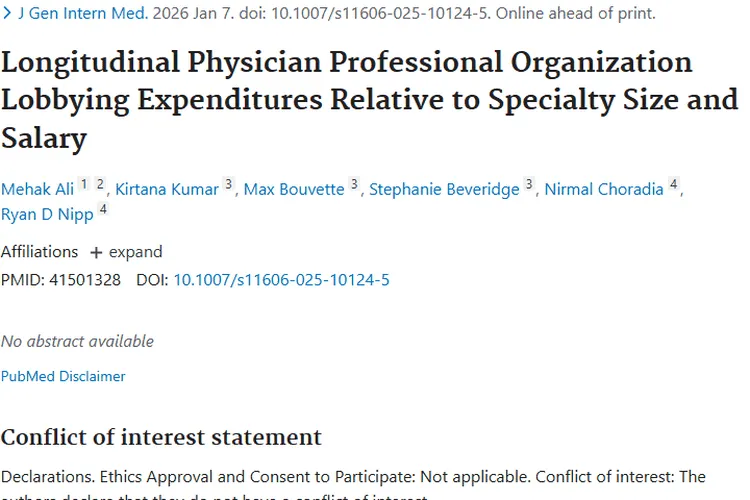Expand the journal citation chevron

pos(6,13)
